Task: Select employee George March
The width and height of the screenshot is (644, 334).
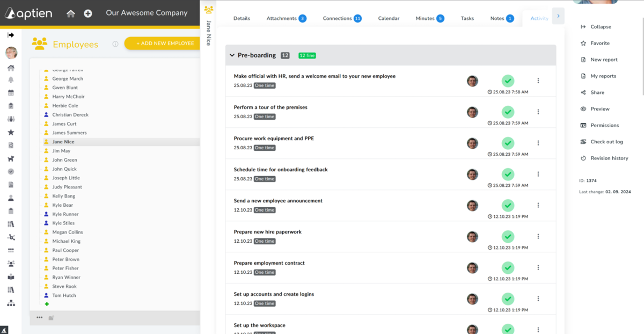Action: point(68,78)
